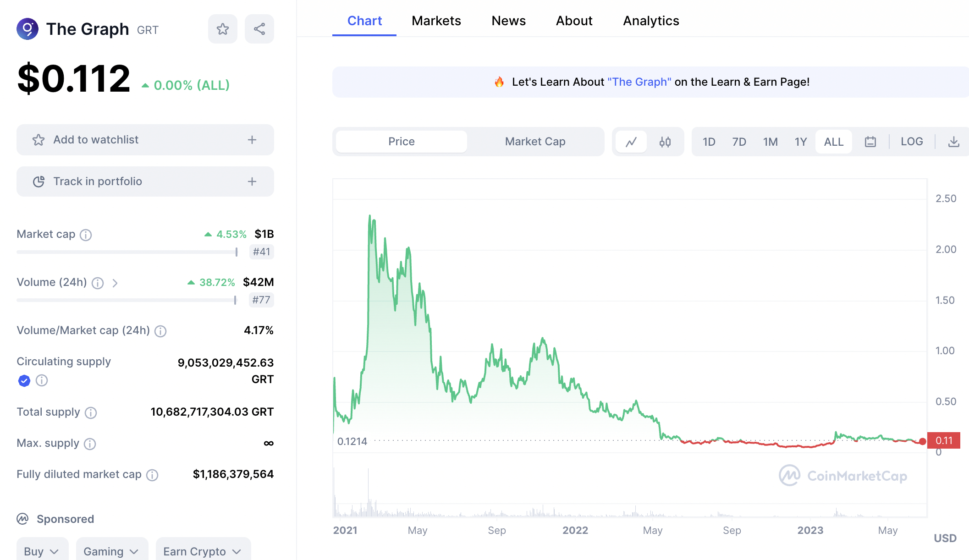Switch chart to Market Cap view

[x=535, y=142]
